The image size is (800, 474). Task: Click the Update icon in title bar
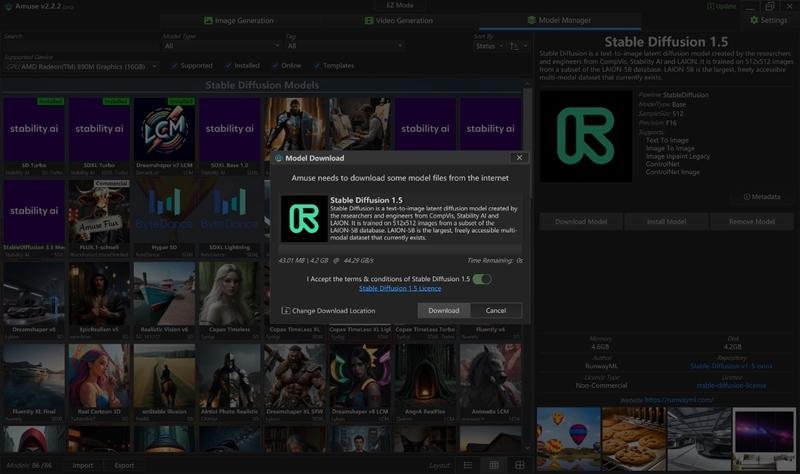click(x=711, y=6)
